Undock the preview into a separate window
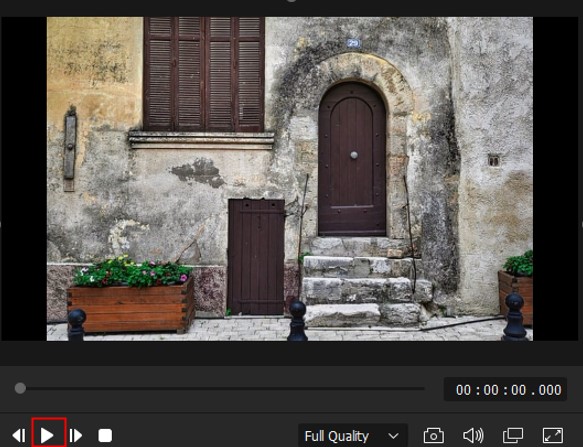This screenshot has height=447, width=583. click(513, 435)
